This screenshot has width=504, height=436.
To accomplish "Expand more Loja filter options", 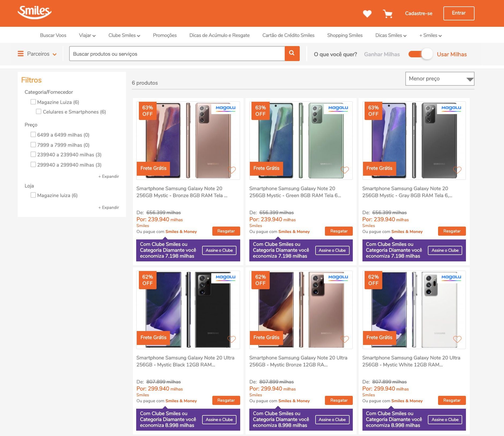I will 109,208.
